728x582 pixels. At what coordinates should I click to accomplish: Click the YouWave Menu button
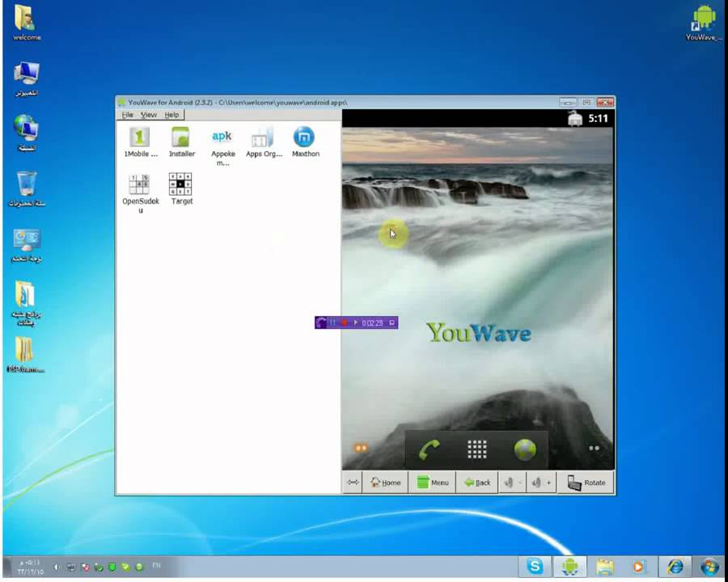[x=432, y=483]
